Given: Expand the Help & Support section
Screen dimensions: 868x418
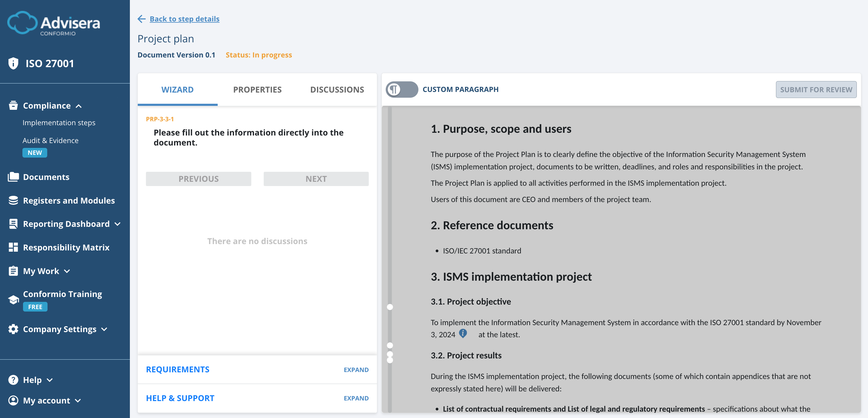Looking at the screenshot, I should (x=356, y=398).
